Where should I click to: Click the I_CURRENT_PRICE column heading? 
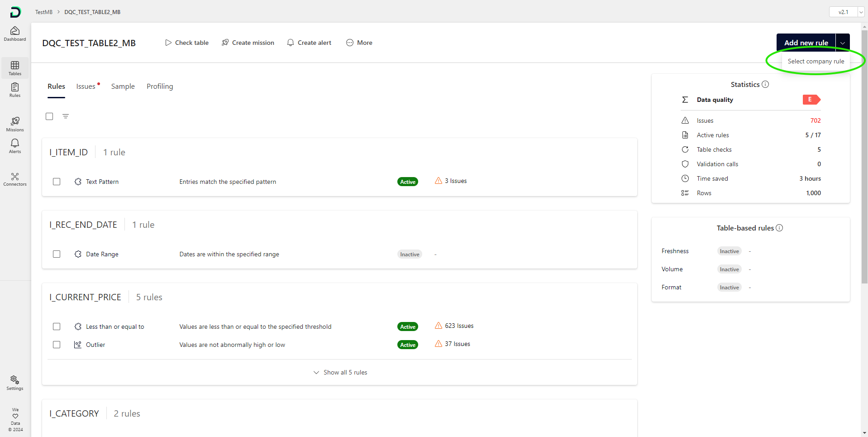[86, 297]
